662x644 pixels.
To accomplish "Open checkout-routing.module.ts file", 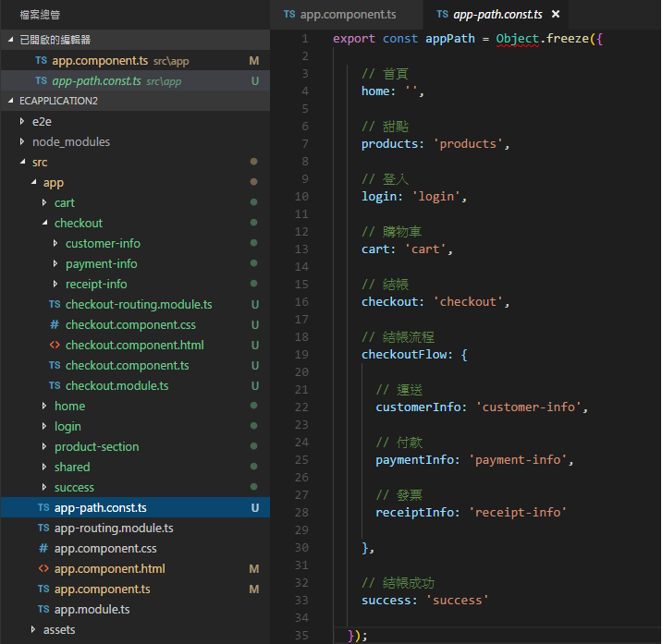I will pos(135,304).
